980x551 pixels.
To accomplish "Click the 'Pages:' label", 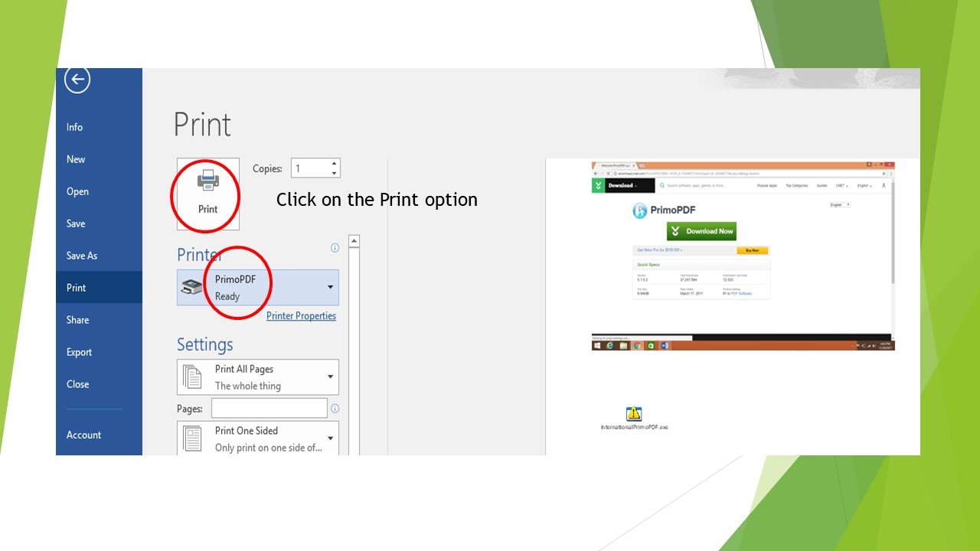I will [x=190, y=409].
